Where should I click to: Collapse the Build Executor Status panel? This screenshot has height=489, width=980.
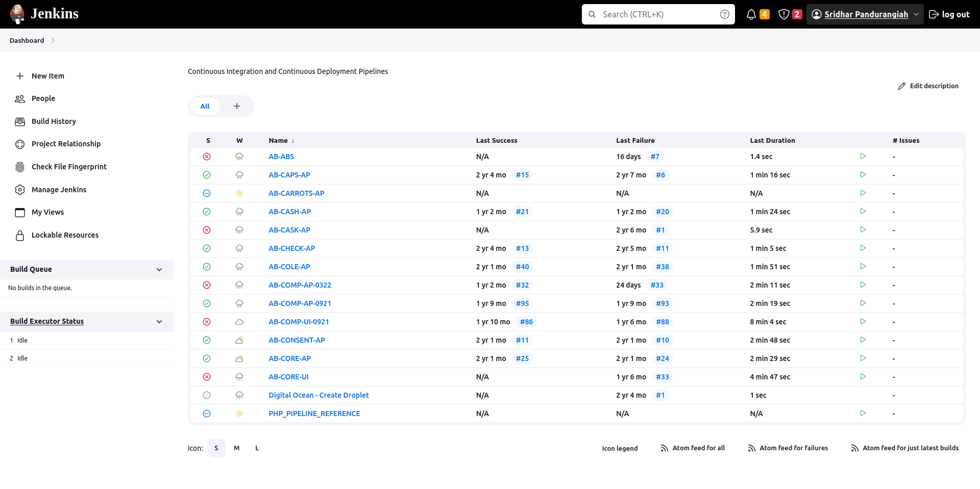pos(159,321)
